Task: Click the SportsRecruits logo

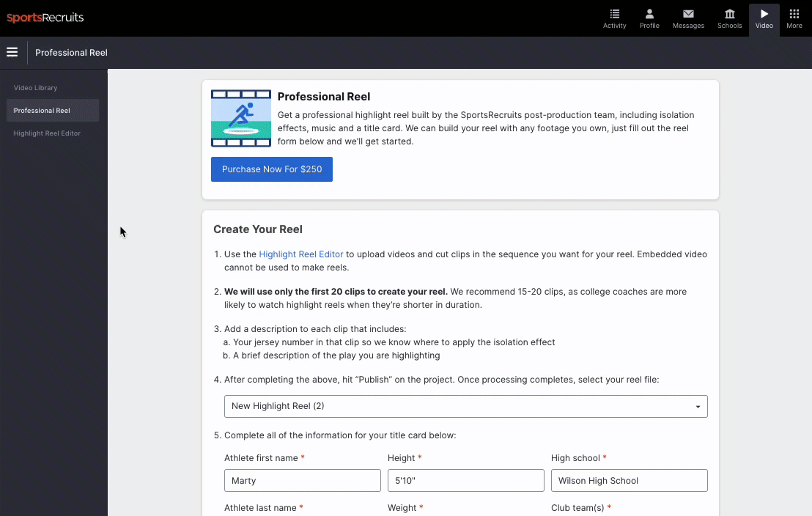Action: click(x=45, y=18)
